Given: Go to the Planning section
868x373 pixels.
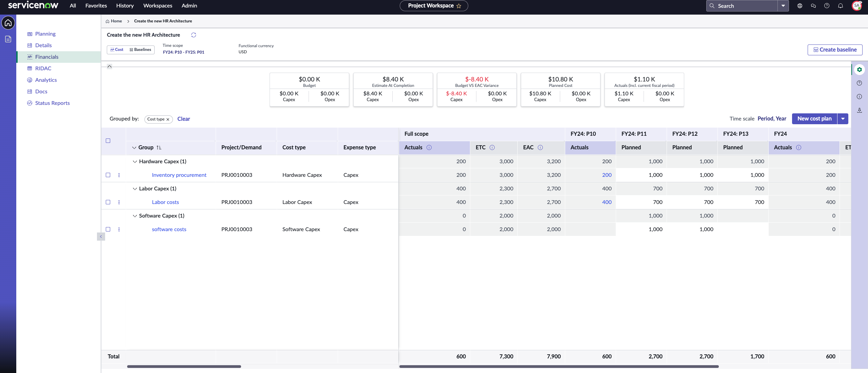Looking at the screenshot, I should click(45, 34).
